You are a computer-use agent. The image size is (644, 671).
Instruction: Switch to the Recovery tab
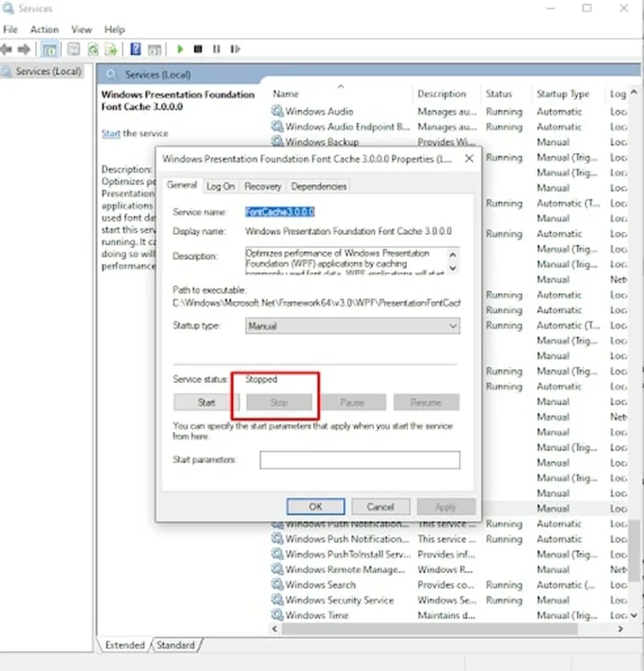coord(263,187)
